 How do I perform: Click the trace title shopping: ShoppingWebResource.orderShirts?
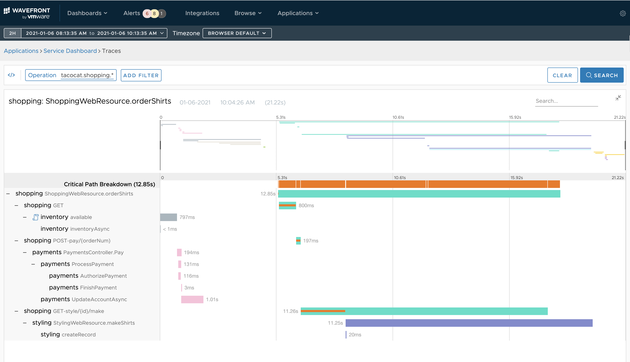pos(90,101)
